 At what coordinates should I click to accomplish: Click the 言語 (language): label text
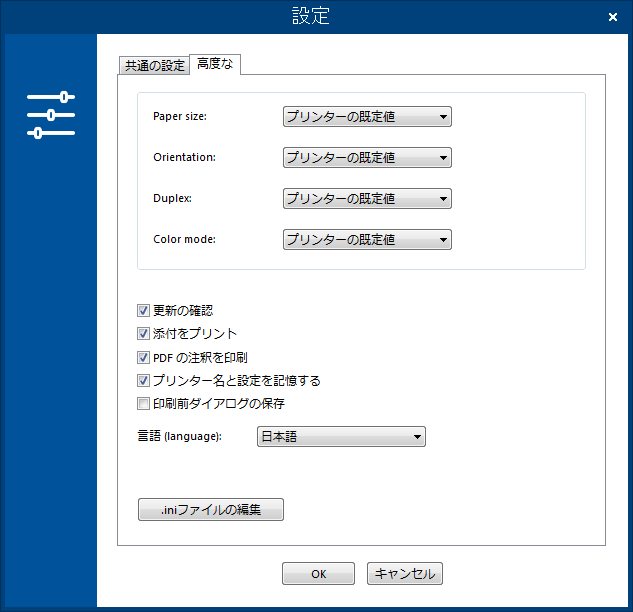[180, 436]
